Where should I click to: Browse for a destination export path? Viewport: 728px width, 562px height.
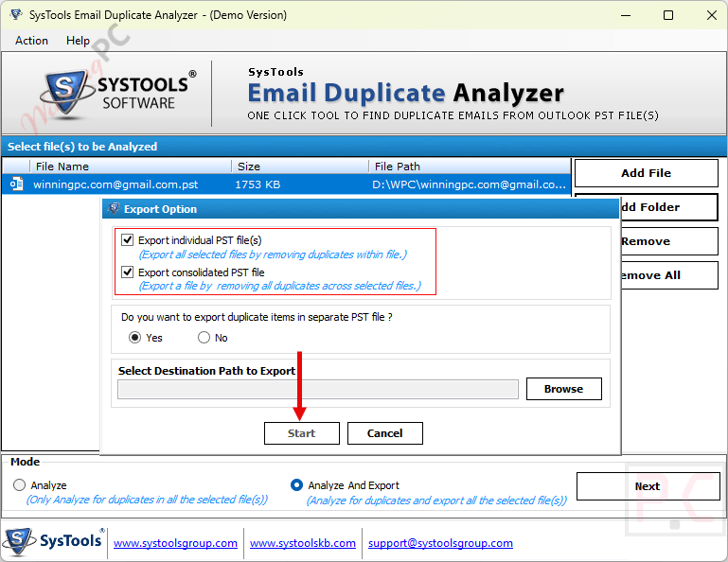563,389
